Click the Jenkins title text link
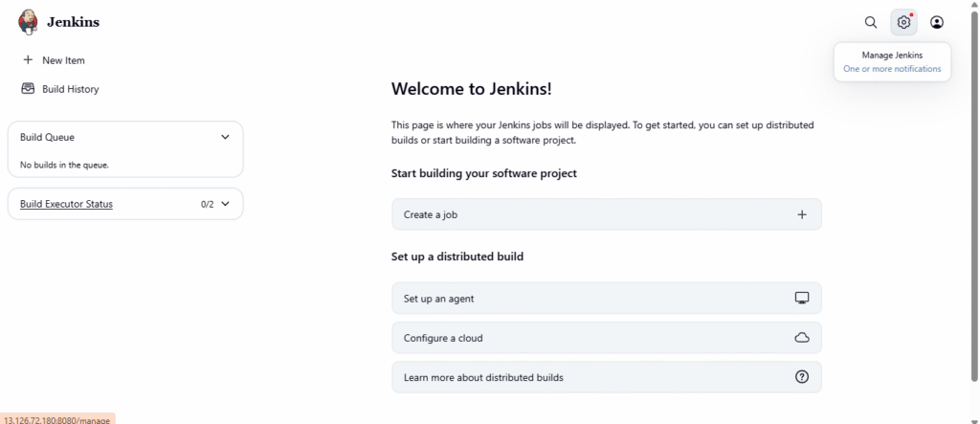Image resolution: width=980 pixels, height=424 pixels. 73,22
